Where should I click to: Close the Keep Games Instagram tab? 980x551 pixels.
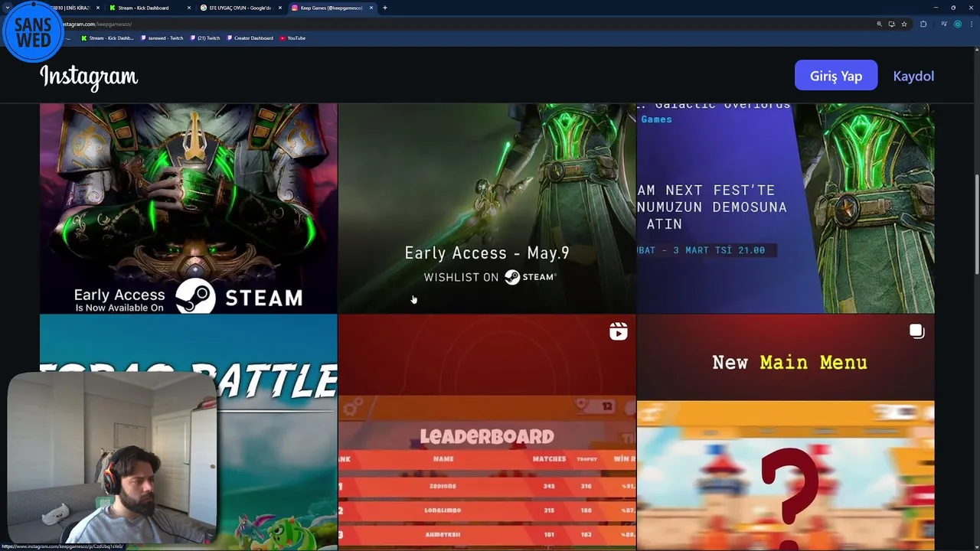point(371,8)
